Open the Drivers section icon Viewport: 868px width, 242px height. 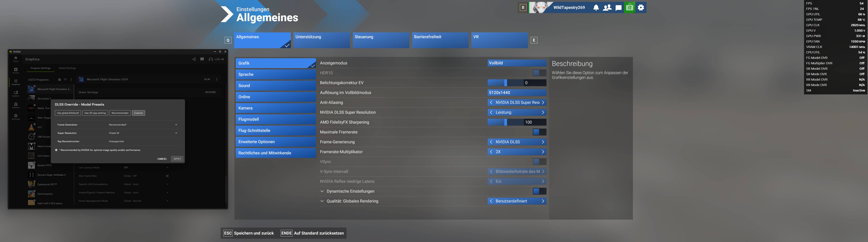15,70
